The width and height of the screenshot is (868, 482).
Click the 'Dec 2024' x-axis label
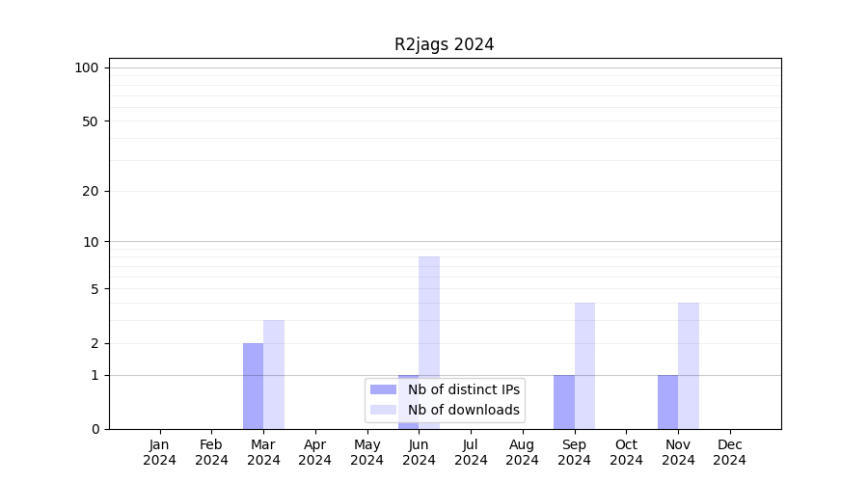(x=730, y=452)
